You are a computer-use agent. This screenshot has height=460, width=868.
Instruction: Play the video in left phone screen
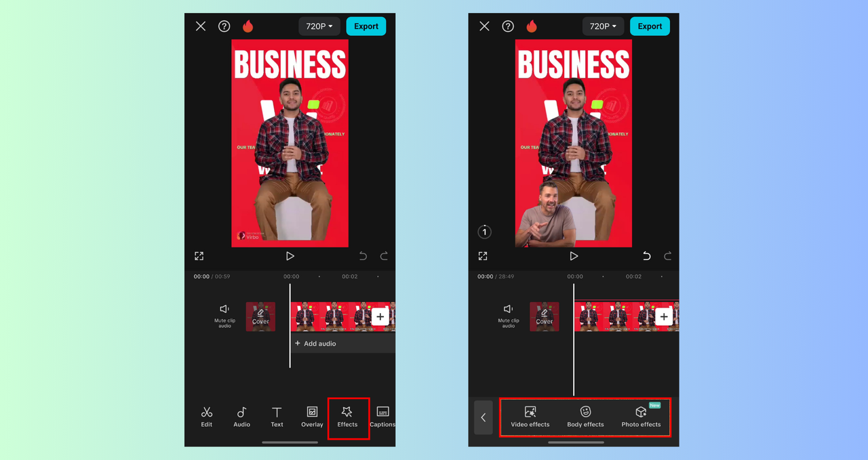pyautogui.click(x=290, y=256)
